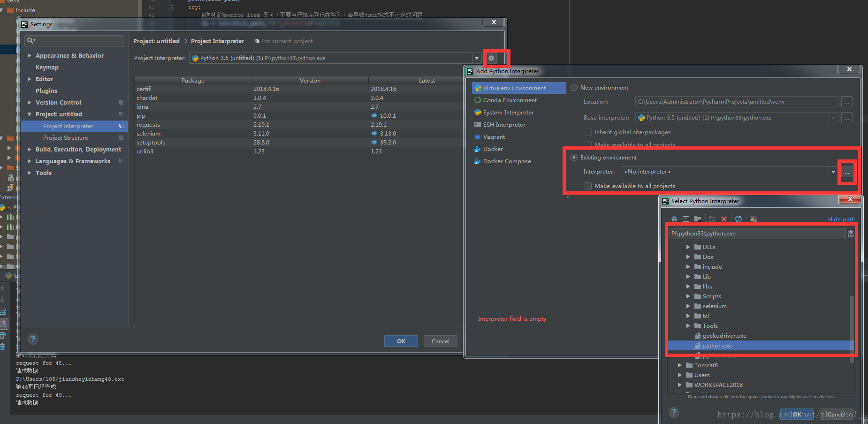Select the New environment radio button

574,88
